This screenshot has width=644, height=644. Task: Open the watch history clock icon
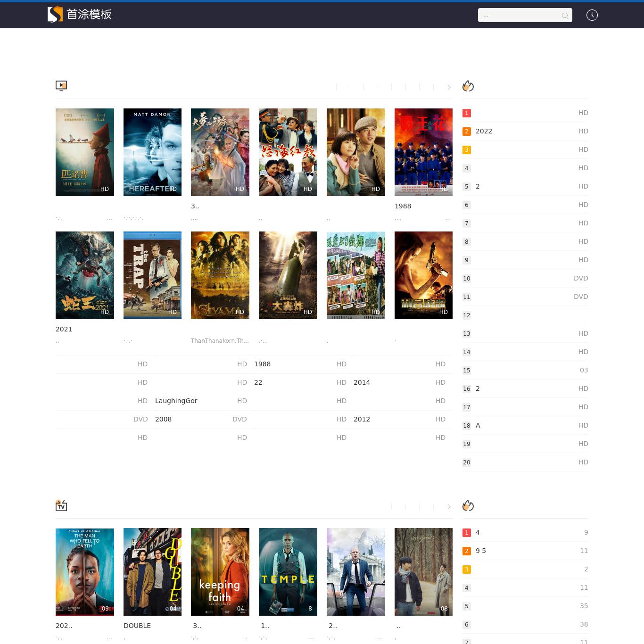pos(592,15)
